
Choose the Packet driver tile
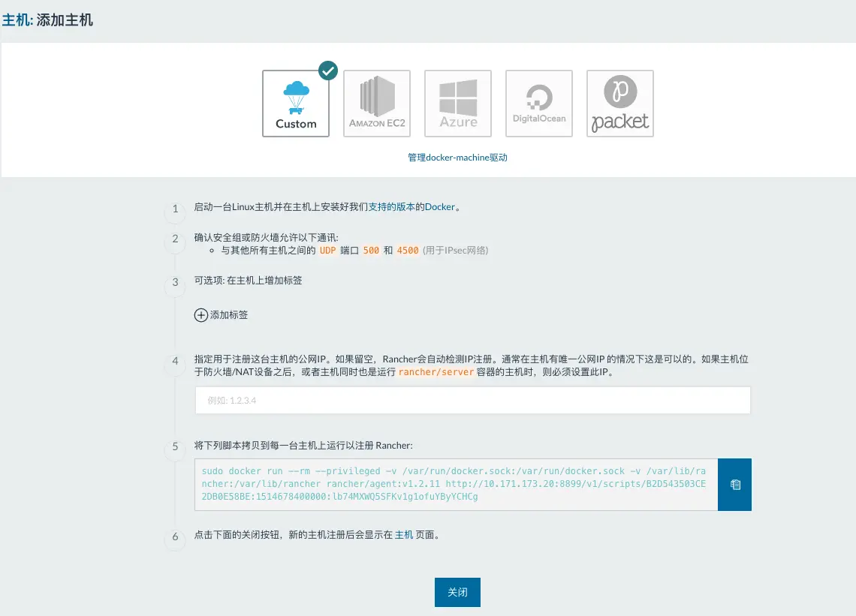pyautogui.click(x=620, y=103)
